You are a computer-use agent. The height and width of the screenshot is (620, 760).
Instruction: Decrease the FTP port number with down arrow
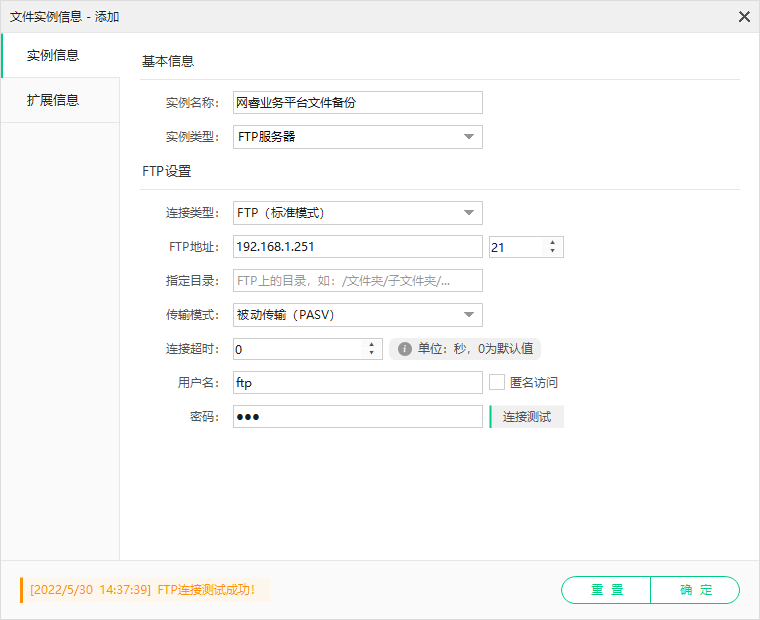tap(553, 251)
